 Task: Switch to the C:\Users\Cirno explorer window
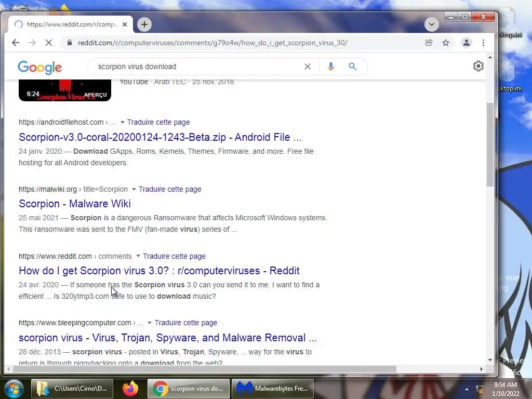(x=72, y=389)
